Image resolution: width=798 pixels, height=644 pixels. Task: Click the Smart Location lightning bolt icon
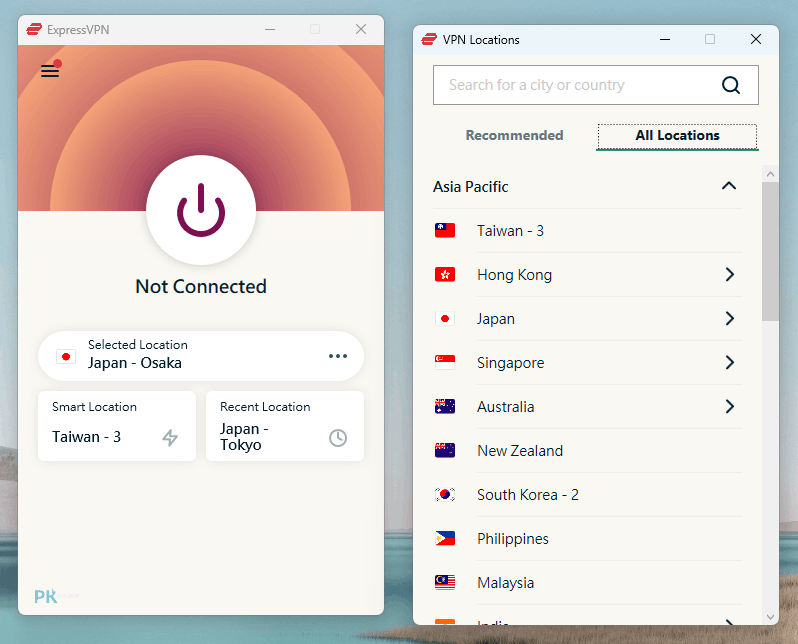tap(170, 437)
